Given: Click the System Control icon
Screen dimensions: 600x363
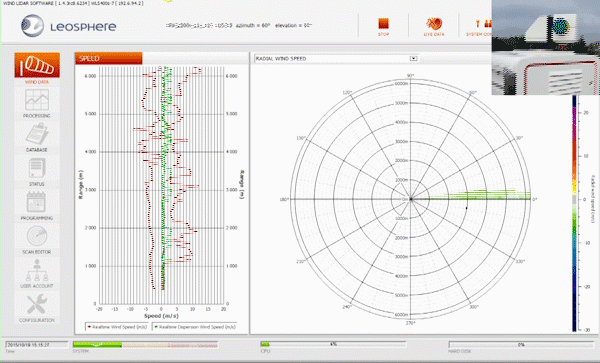Looking at the screenshot, I should (483, 24).
